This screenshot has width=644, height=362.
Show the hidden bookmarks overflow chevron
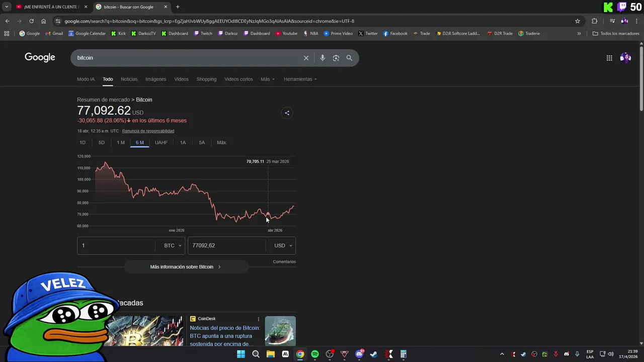(579, 34)
